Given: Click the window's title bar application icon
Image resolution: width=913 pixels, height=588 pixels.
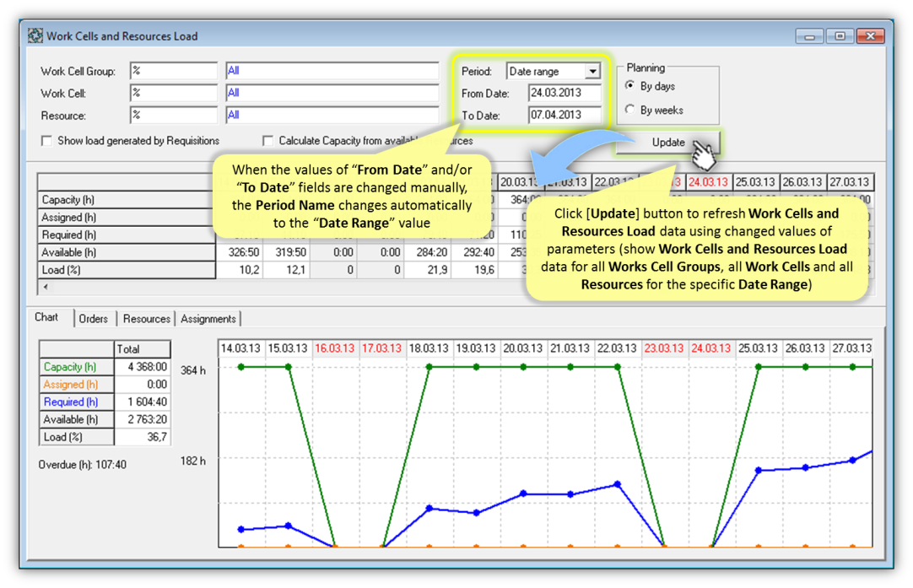Looking at the screenshot, I should pyautogui.click(x=35, y=35).
